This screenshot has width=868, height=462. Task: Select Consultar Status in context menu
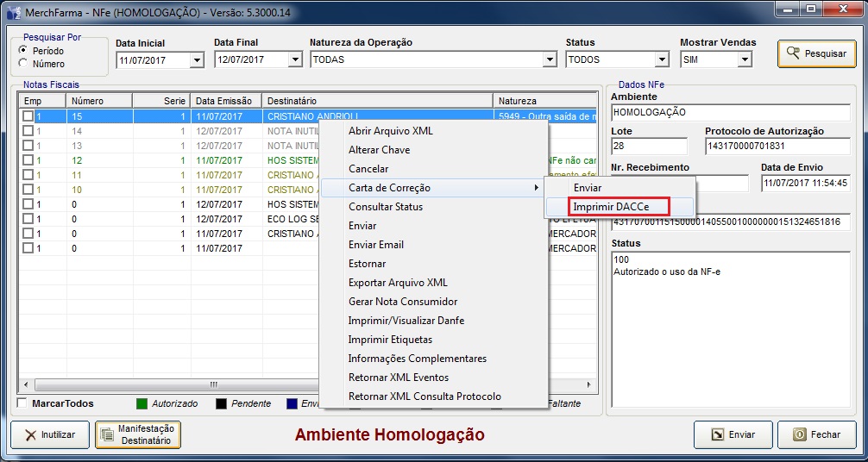(x=385, y=207)
